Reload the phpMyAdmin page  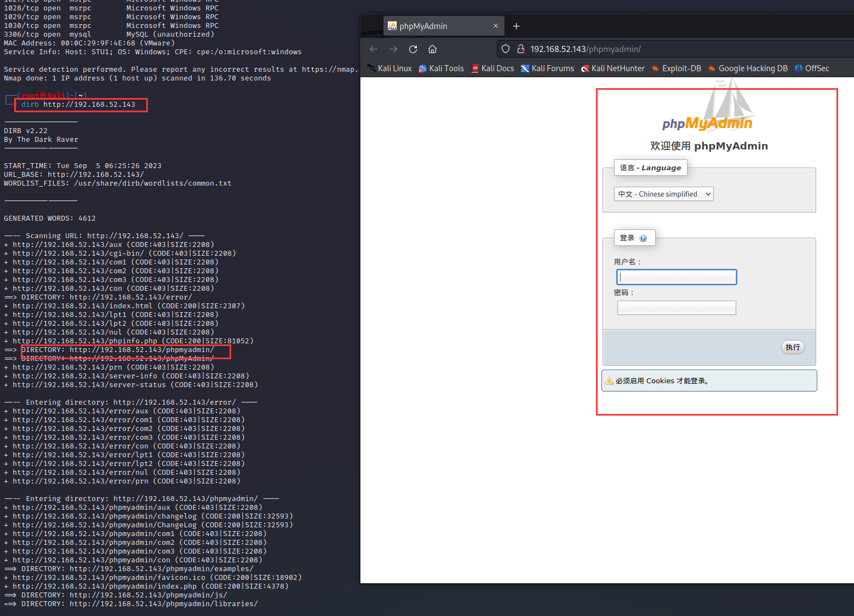(413, 49)
